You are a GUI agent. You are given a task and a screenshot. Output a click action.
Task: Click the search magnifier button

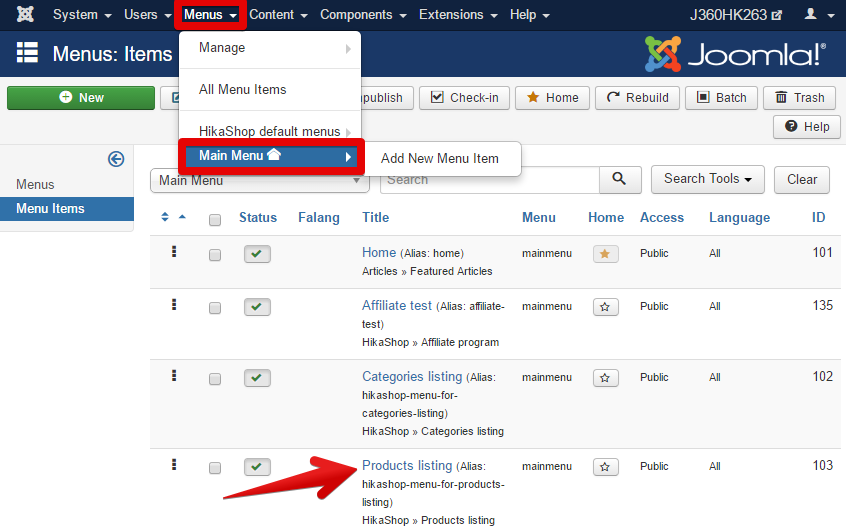coord(620,179)
